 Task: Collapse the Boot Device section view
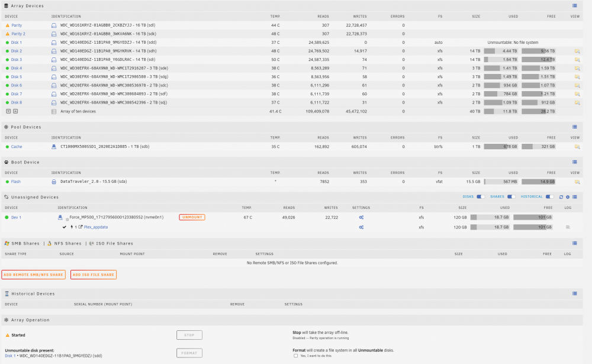pyautogui.click(x=575, y=162)
